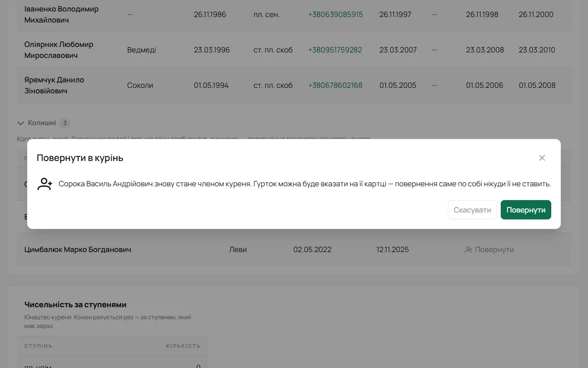Cancel with the Скасувати button
This screenshot has width=588, height=368.
pos(472,210)
